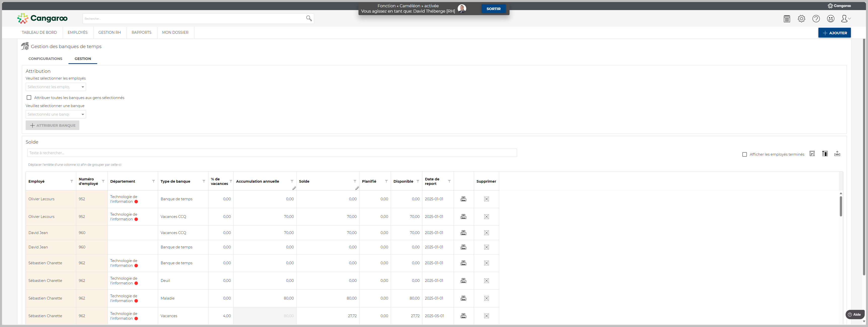
Task: Click the smiley feedback icon
Action: click(x=830, y=19)
